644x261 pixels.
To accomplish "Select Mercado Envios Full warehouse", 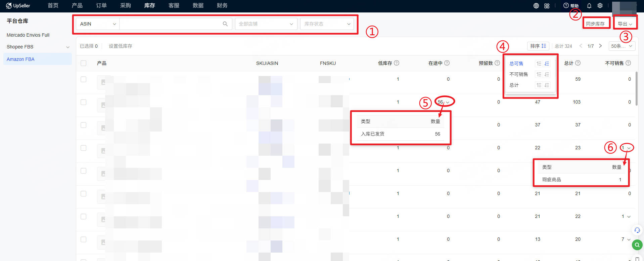I will click(x=28, y=35).
